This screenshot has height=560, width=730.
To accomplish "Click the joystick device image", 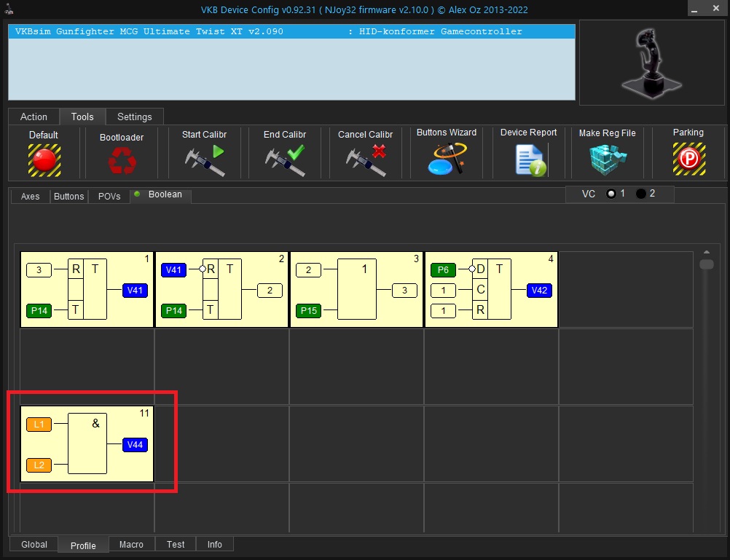I will pyautogui.click(x=652, y=63).
